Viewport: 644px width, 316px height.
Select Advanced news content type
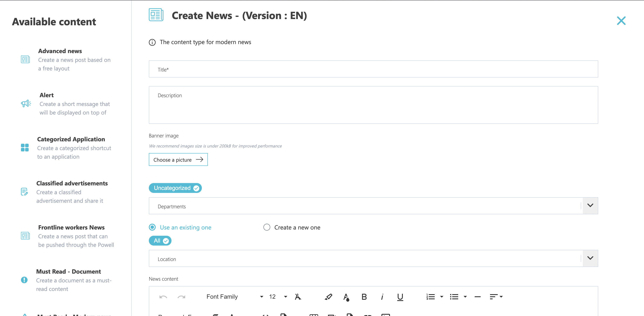68,60
